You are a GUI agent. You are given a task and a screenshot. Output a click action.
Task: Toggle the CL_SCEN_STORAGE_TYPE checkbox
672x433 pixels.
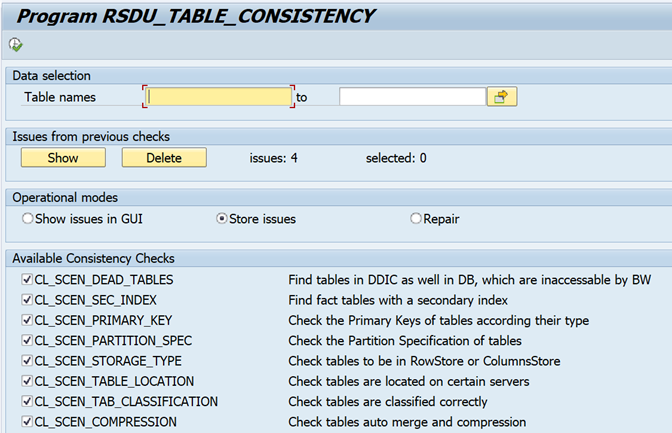pyautogui.click(x=27, y=361)
